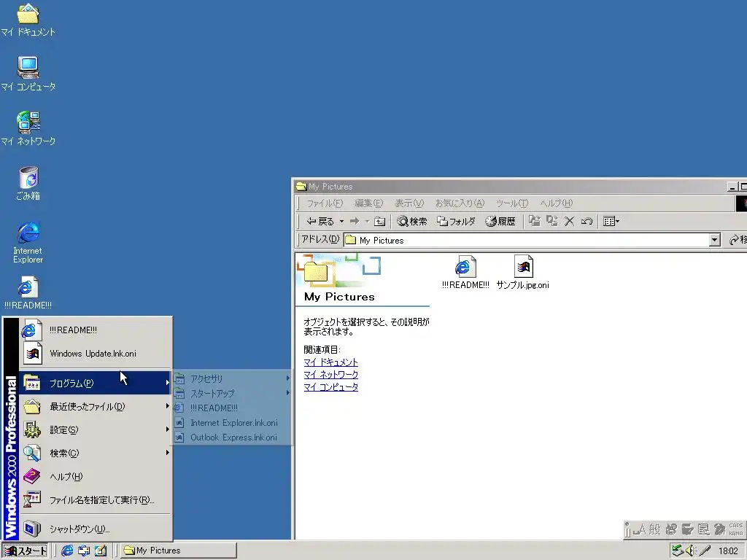The width and height of the screenshot is (747, 560).
Task: Follow the マイ コンピュータ link in My Pictures
Action: click(331, 387)
